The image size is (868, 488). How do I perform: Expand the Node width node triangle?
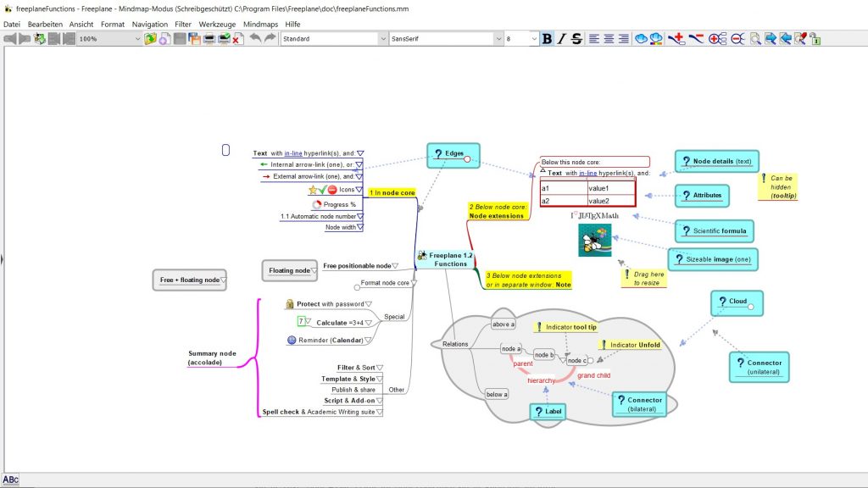pyautogui.click(x=359, y=227)
